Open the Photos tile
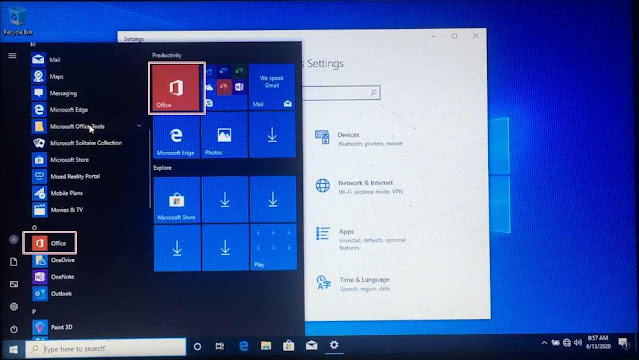This screenshot has height=360, width=639. 225,135
